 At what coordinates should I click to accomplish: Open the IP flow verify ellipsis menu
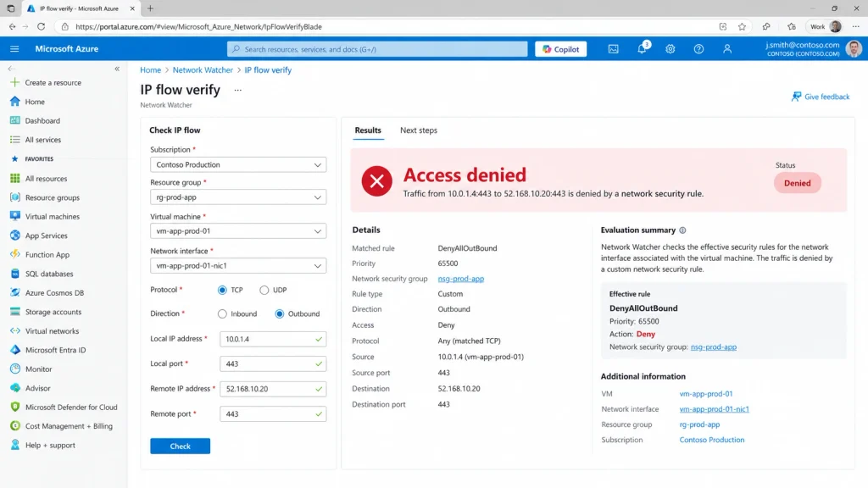point(237,90)
